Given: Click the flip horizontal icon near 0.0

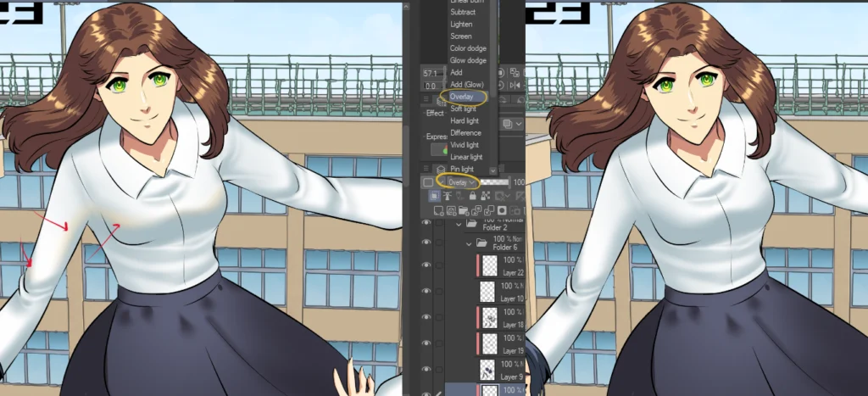Looking at the screenshot, I should pos(515,86).
